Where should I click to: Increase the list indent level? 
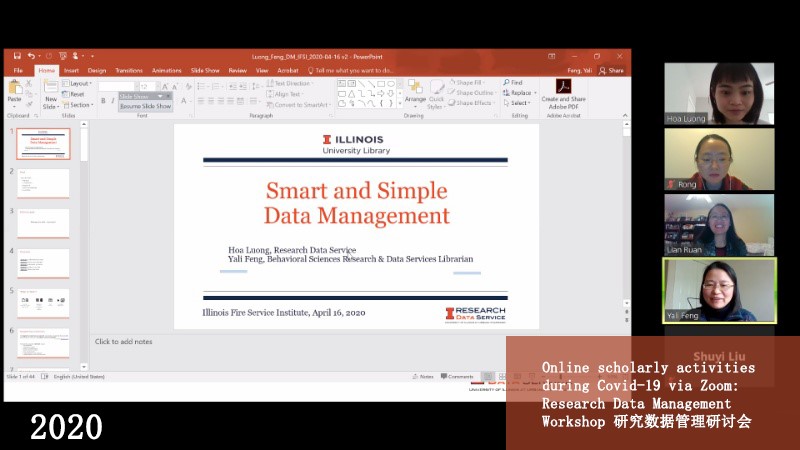point(242,87)
